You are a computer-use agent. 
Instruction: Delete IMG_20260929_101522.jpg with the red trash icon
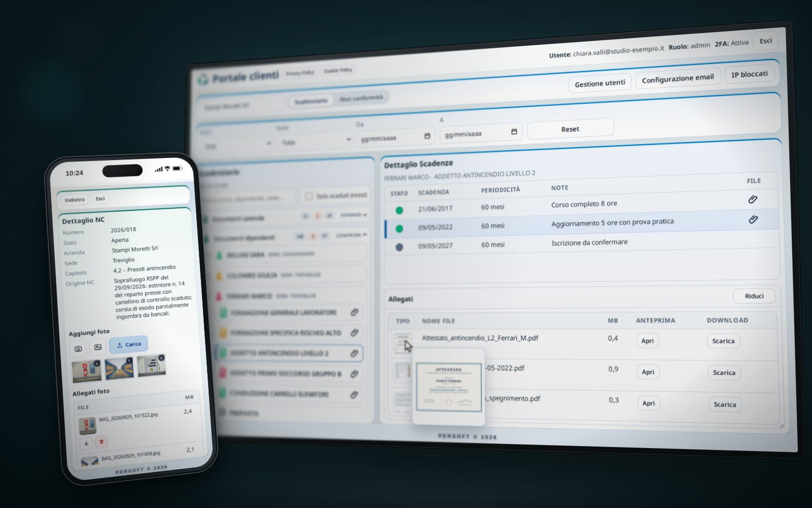coord(101,441)
